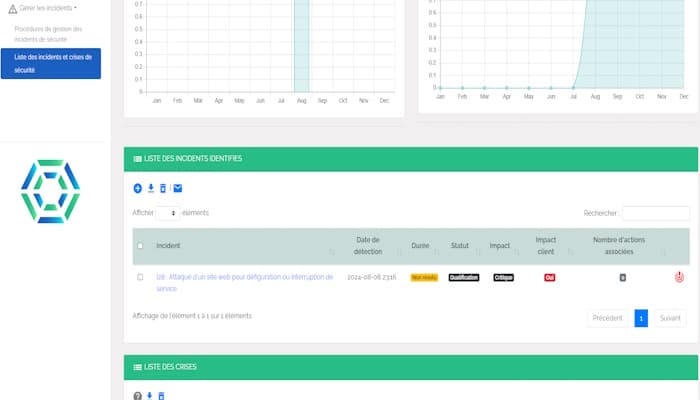Viewport: 700px width, 400px height.
Task: Click the Précédent pagination button
Action: point(607,318)
